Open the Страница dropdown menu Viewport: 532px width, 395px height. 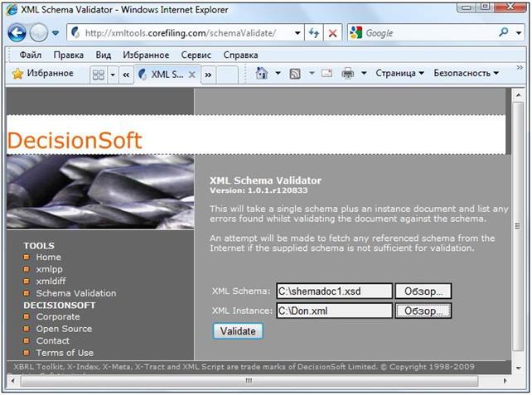tap(399, 74)
